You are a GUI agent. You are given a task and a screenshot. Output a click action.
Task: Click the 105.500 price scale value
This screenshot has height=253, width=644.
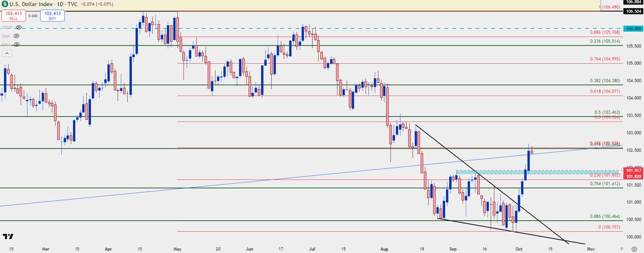tap(634, 46)
